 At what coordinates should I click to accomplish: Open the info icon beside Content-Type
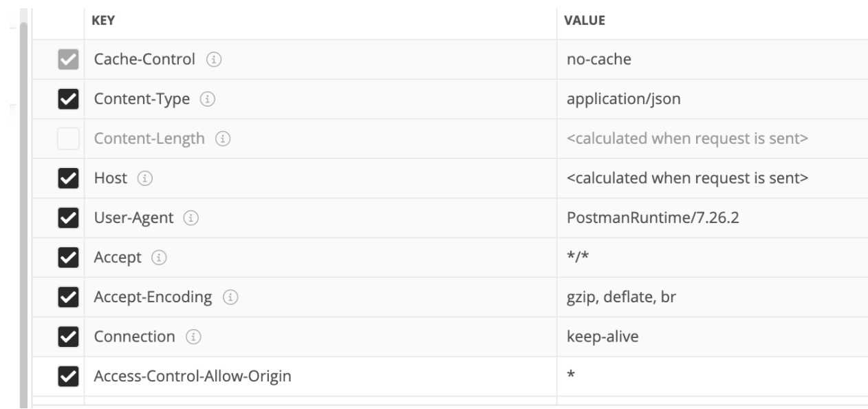click(207, 99)
